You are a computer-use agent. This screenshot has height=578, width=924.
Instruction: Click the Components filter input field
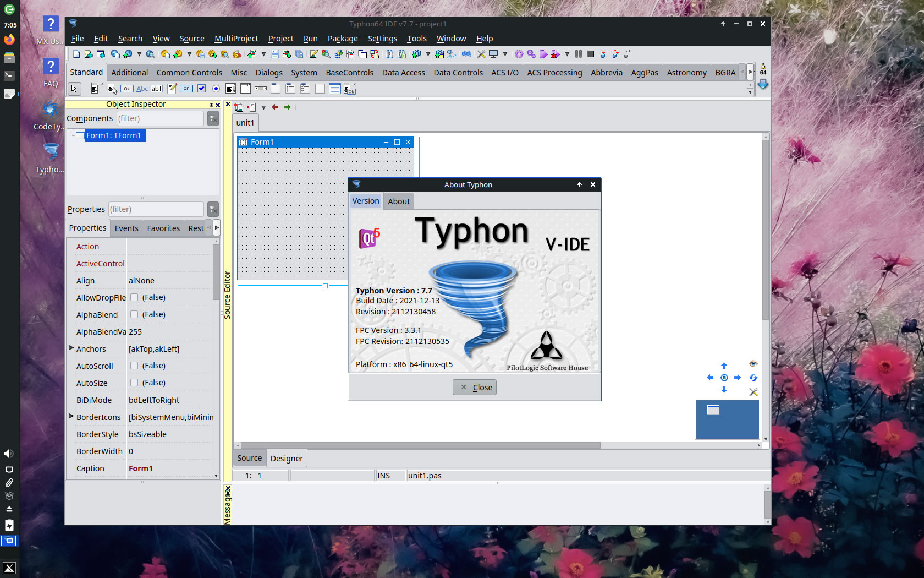(159, 118)
